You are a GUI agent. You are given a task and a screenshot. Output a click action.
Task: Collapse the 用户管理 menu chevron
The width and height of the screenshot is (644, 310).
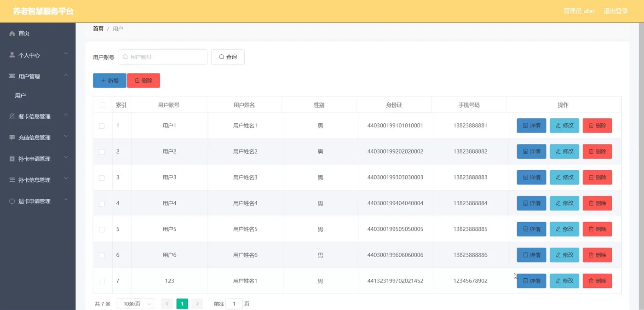point(66,75)
